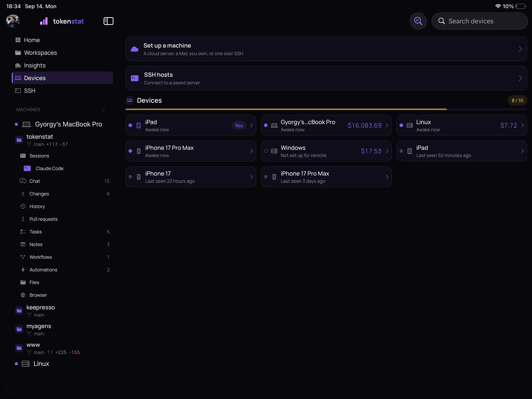Image resolution: width=532 pixels, height=399 pixels.
Task: Click the server icon on the Linux card
Action: [410, 125]
